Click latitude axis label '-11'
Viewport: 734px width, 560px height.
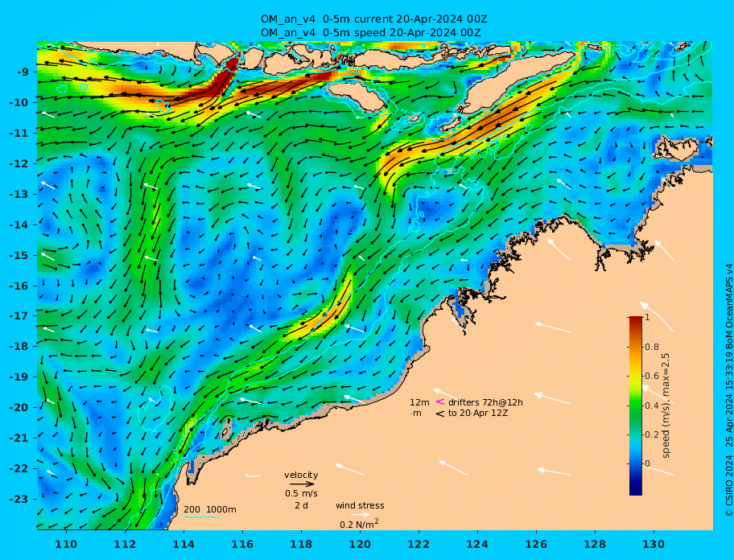19,133
